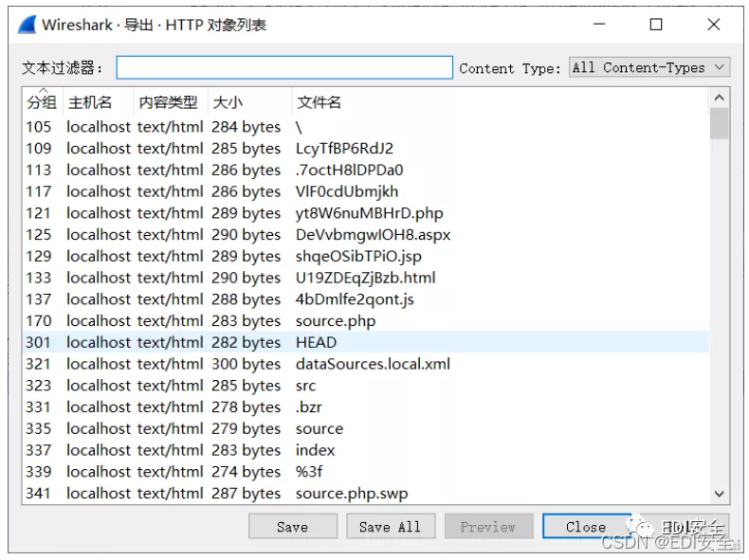Select row with filename 4bDmlfe2qont.js

tap(365, 299)
